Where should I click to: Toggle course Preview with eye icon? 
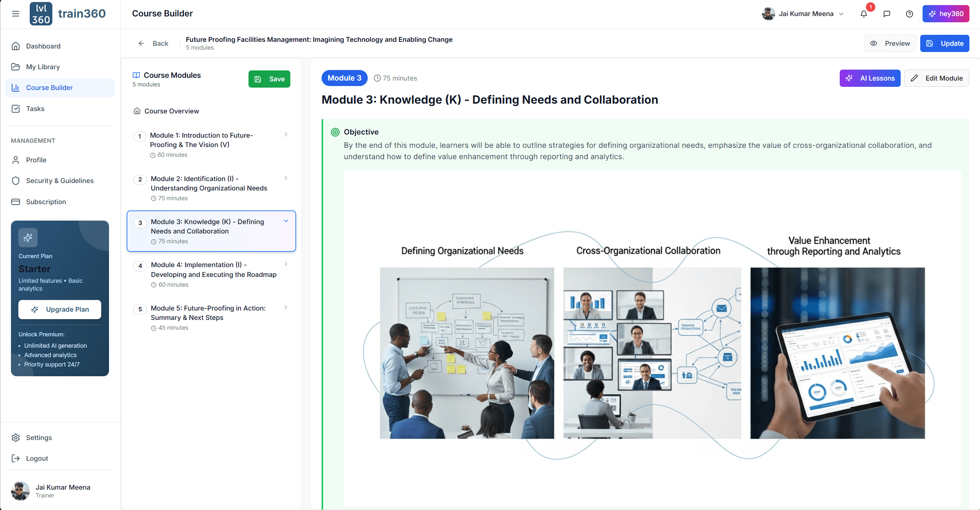point(890,43)
